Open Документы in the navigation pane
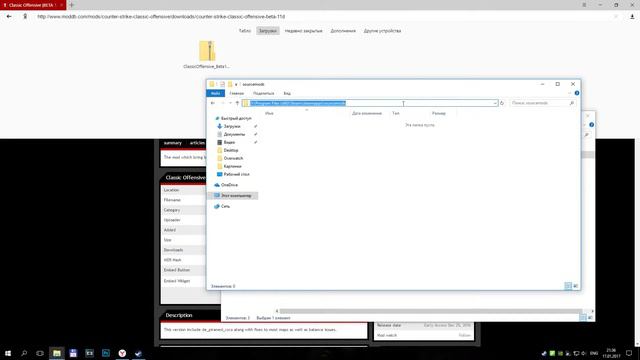The width and height of the screenshot is (640, 360). 234,134
